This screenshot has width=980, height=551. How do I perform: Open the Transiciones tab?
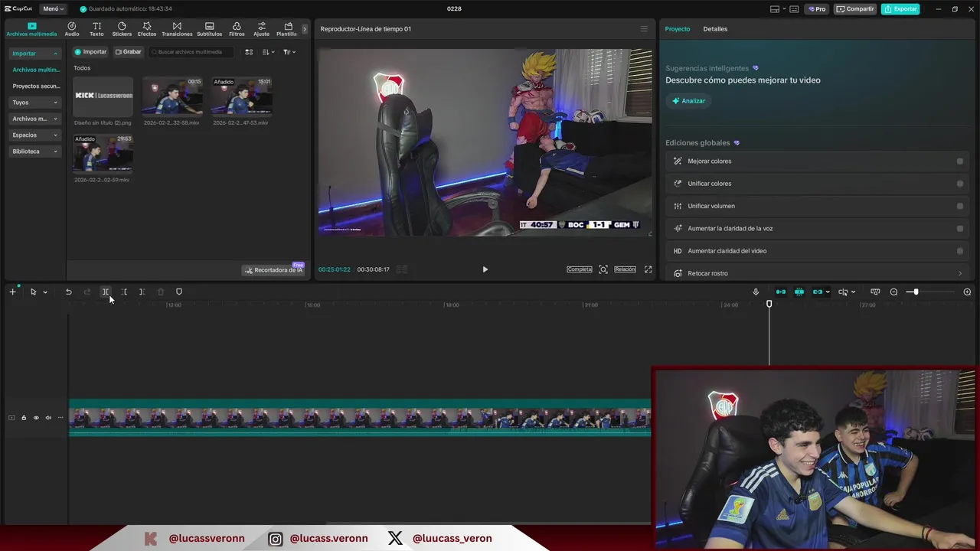(177, 29)
